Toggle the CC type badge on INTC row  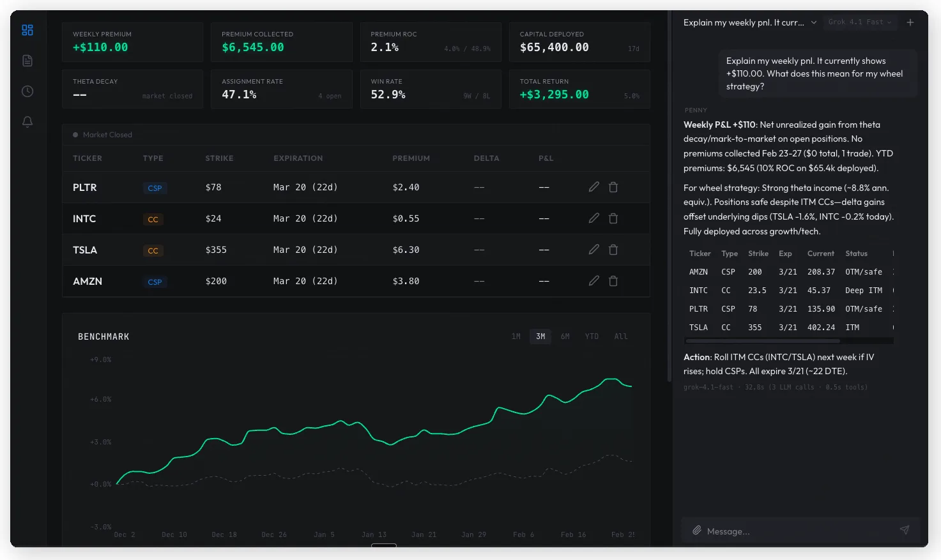tap(153, 219)
